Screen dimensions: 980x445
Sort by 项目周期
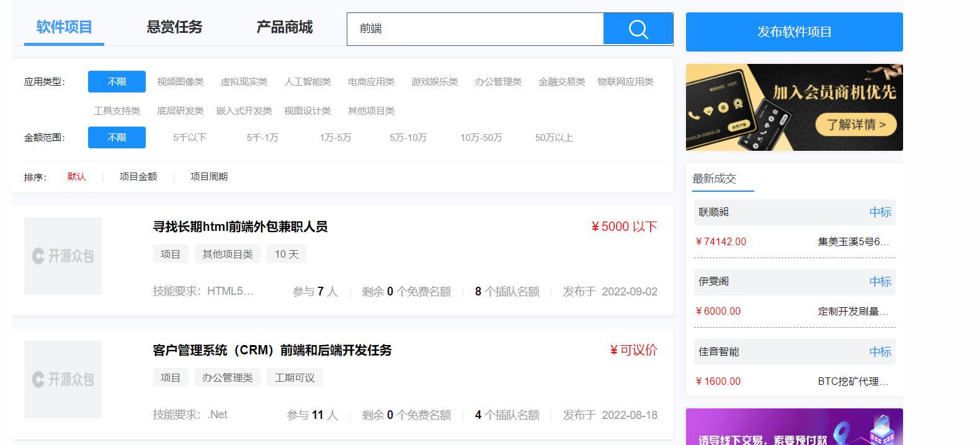209,177
